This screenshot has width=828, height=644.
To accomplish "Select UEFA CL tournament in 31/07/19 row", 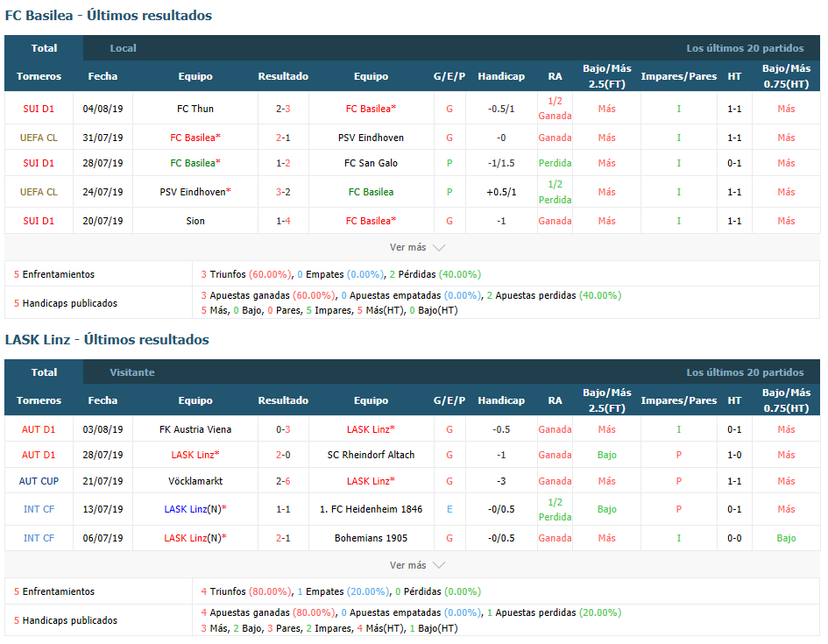I will pyautogui.click(x=39, y=138).
